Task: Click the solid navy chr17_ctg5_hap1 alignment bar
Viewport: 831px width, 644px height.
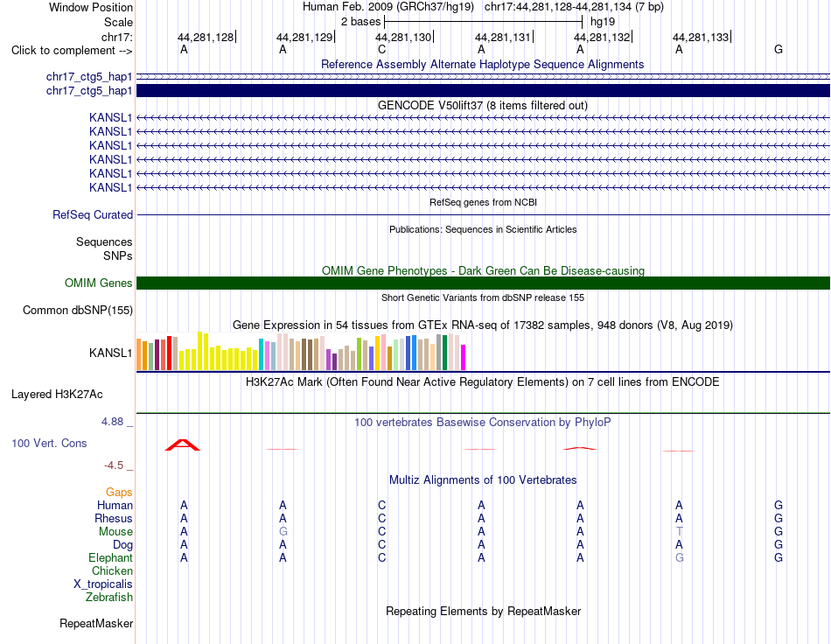Action: [483, 91]
